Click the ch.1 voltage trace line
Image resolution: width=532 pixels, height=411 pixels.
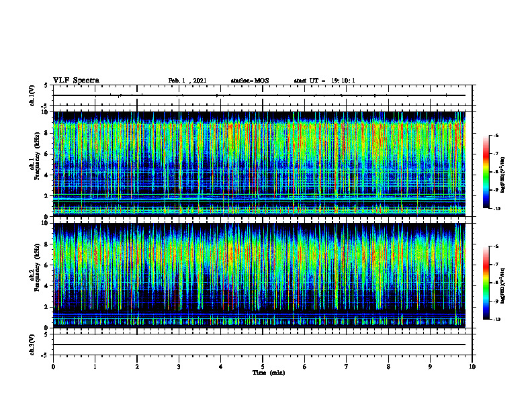tap(259, 95)
